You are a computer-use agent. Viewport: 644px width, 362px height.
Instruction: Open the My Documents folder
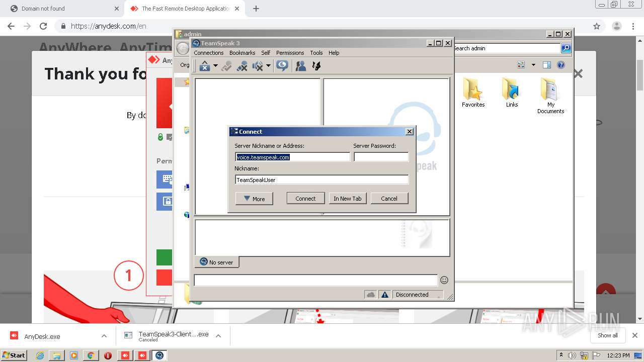[x=550, y=96]
